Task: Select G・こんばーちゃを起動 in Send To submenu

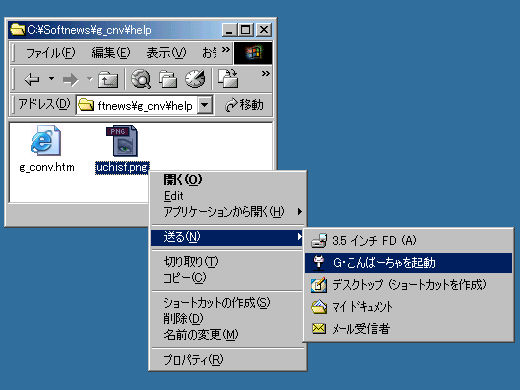Action: (x=408, y=263)
